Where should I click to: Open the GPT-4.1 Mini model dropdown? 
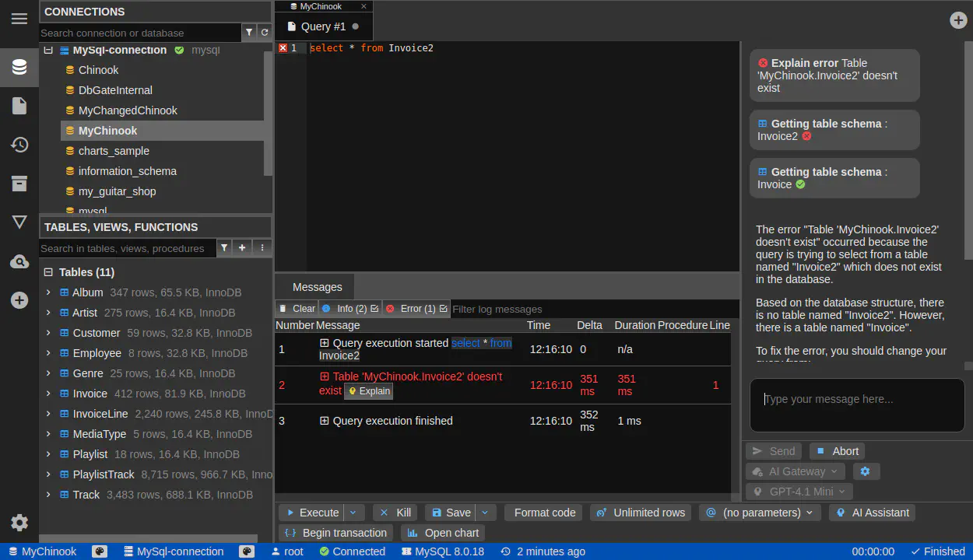(x=799, y=492)
